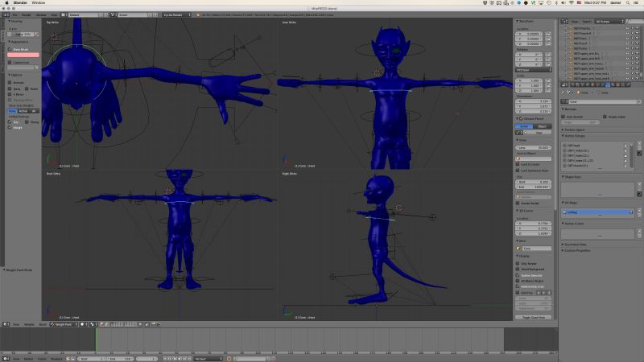The height and width of the screenshot is (362, 644).
Task: Click the play animation button in timeline
Action: point(180,359)
